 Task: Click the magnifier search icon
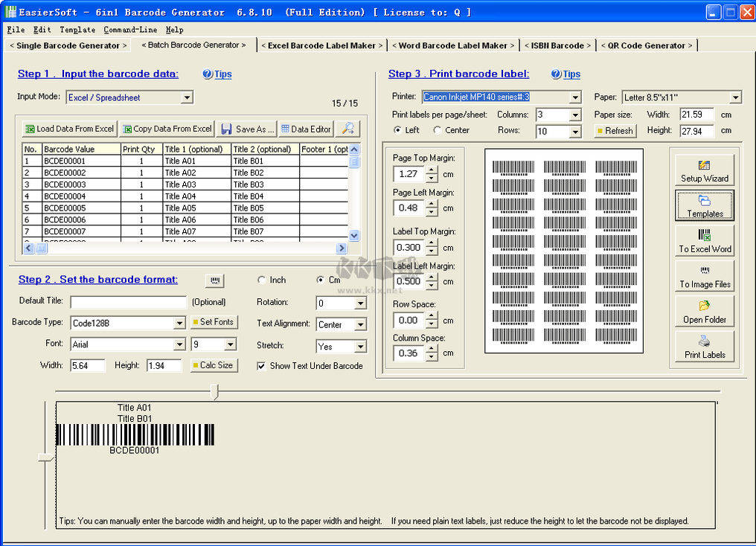pyautogui.click(x=347, y=129)
